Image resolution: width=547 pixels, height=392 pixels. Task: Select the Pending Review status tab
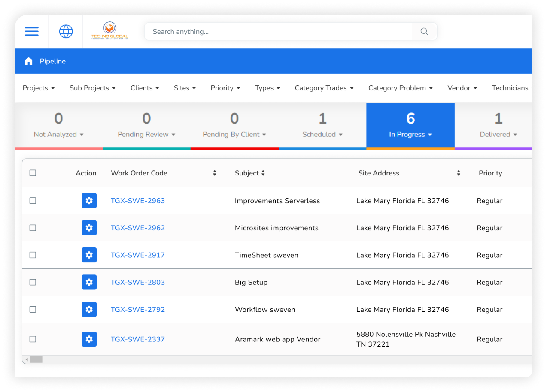[146, 125]
